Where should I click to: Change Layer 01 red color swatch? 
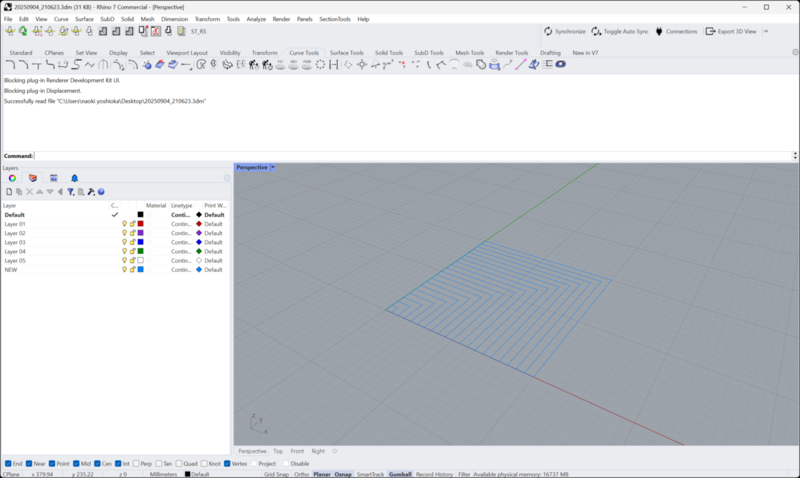click(140, 224)
